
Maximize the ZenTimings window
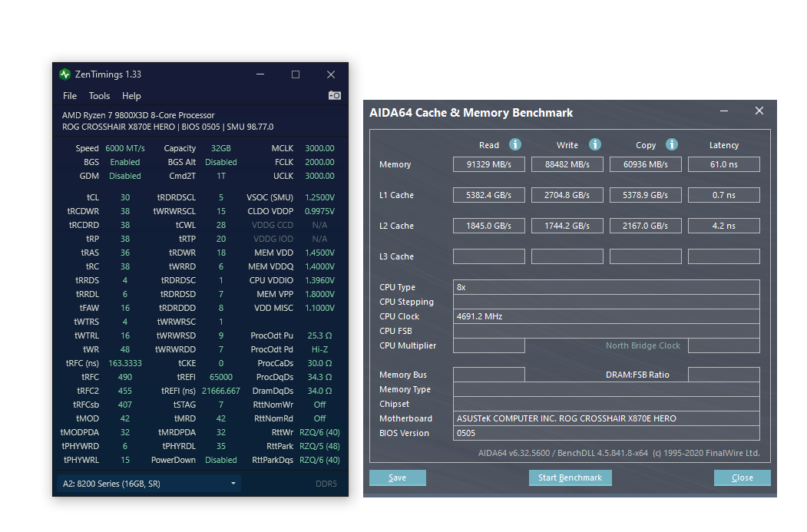pyautogui.click(x=296, y=74)
